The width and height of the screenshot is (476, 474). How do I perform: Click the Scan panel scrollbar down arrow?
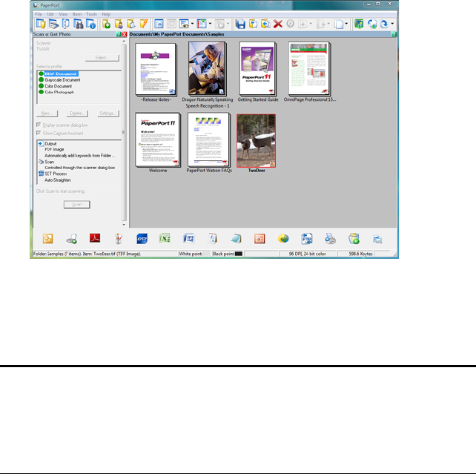coord(124,225)
